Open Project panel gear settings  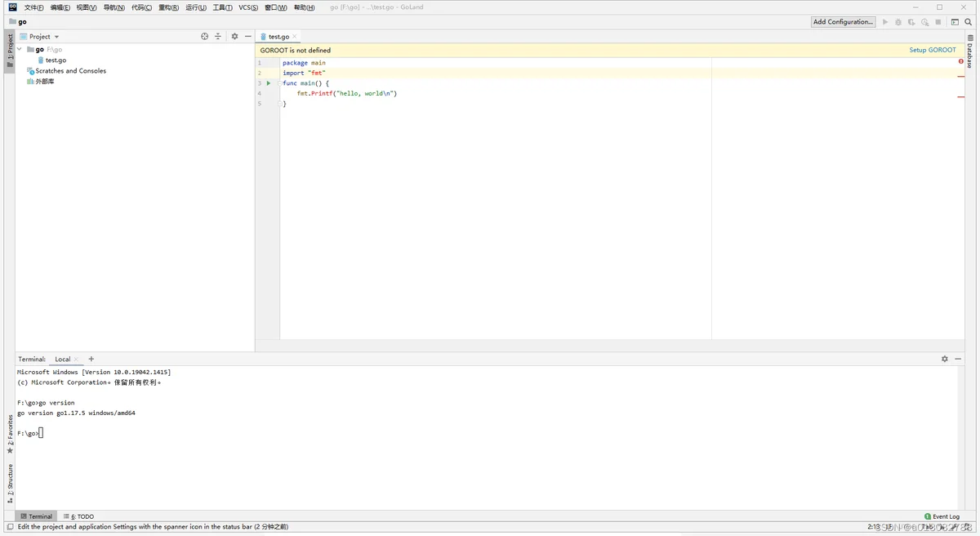click(x=234, y=37)
